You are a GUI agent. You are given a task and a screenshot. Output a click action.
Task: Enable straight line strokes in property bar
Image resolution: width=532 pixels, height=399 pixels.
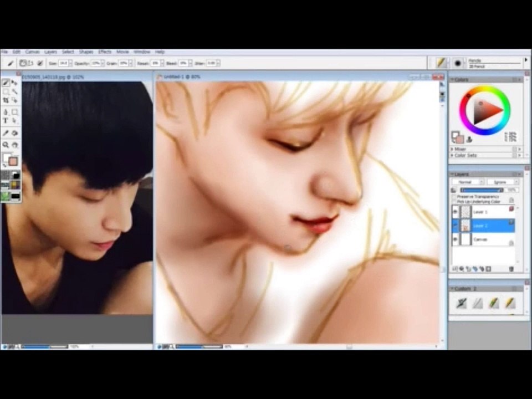click(31, 63)
